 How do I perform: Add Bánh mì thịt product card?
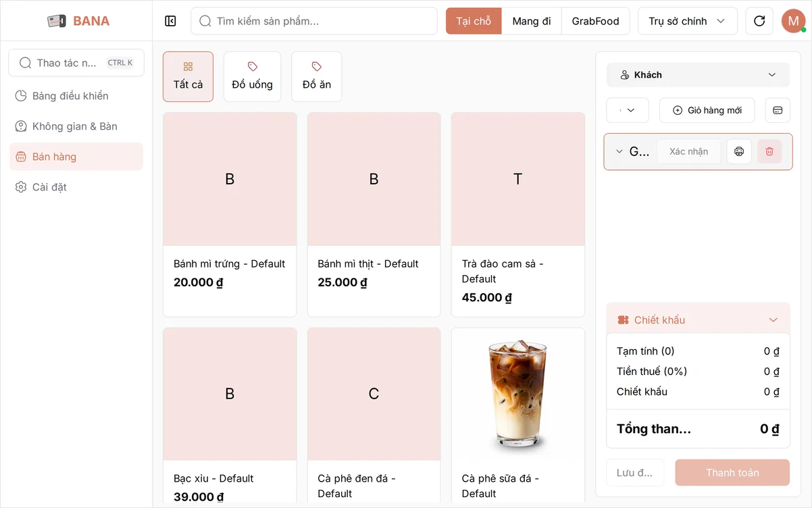(x=374, y=215)
